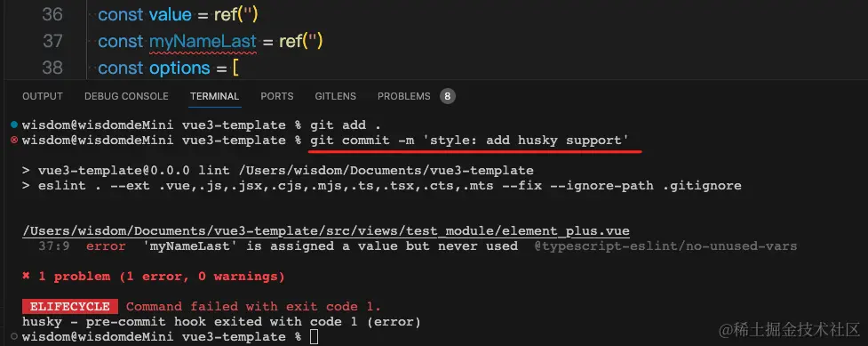Image resolution: width=868 pixels, height=346 pixels.
Task: Click the red cross before '1 problem'
Action: tap(26, 276)
